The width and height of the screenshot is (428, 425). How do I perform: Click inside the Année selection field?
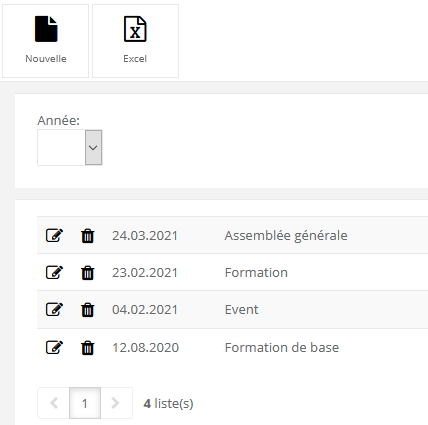(x=61, y=148)
